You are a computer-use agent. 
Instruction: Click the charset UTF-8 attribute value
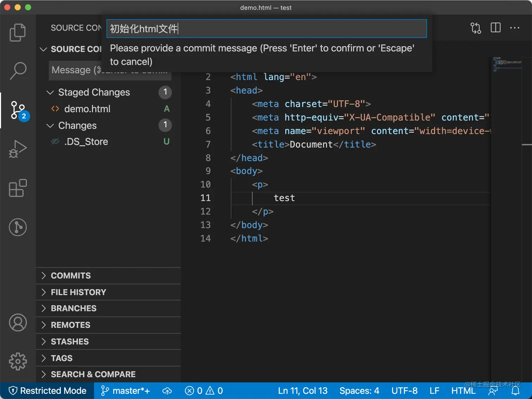(347, 104)
